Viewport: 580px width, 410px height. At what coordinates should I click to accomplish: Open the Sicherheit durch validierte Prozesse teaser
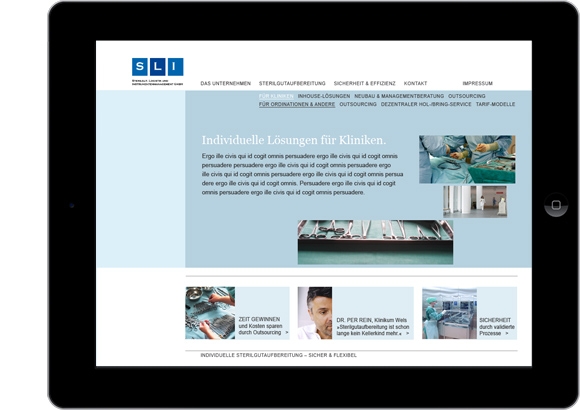(469, 313)
